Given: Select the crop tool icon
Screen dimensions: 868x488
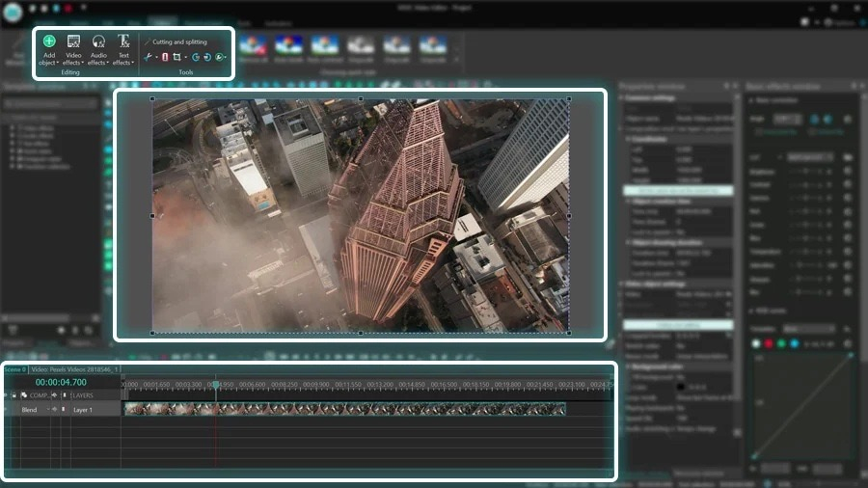Looking at the screenshot, I should point(176,57).
